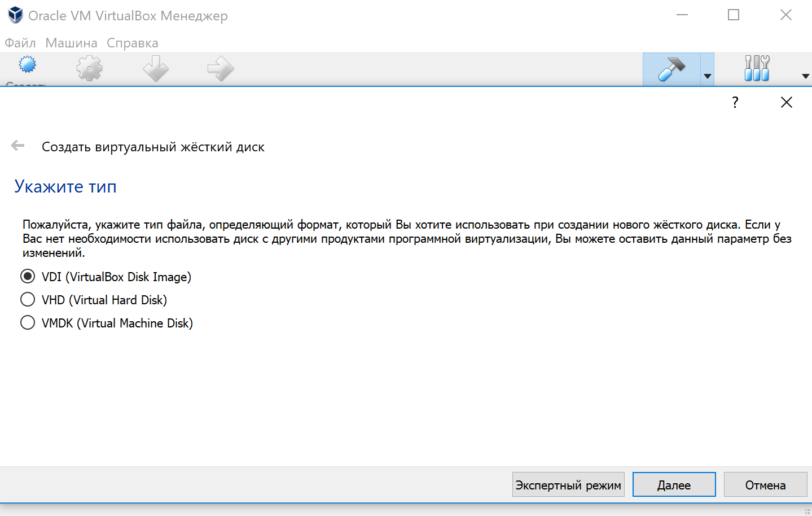
Task: Click the back arrow in the wizard
Action: pos(17,145)
